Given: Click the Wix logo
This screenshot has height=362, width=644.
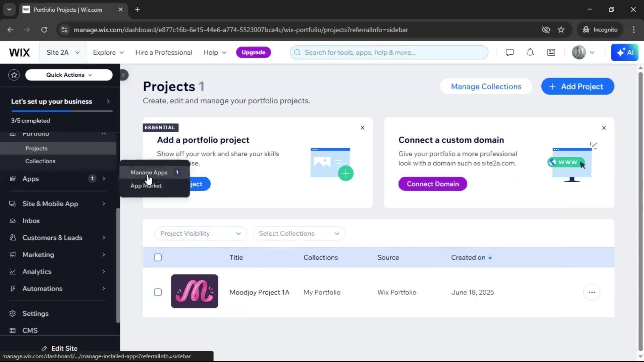Looking at the screenshot, I should pyautogui.click(x=19, y=52).
